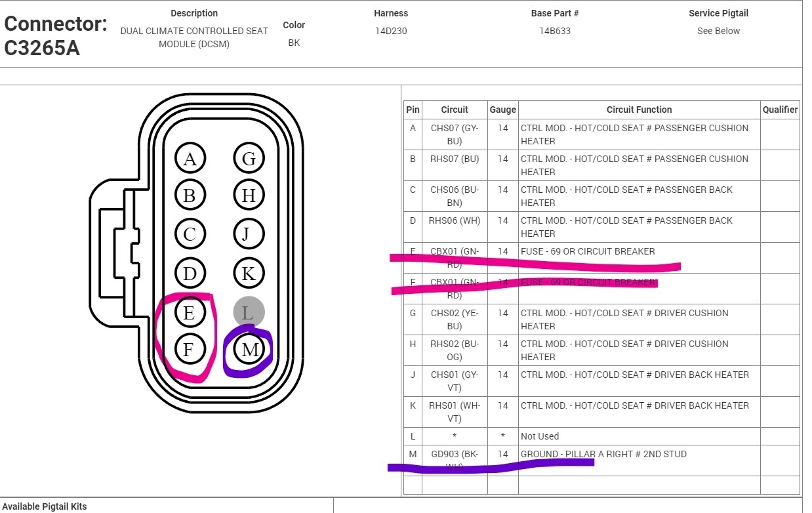Click circuit cell 'CHS06 (BU-BN)'
Viewport: 812px width, 513px height.
pos(455,196)
